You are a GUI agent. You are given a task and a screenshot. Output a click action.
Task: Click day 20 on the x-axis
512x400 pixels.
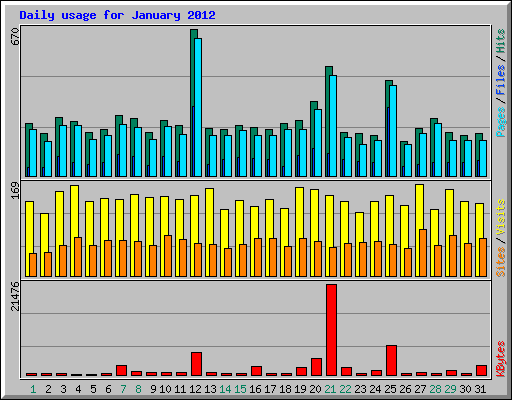[x=315, y=389]
